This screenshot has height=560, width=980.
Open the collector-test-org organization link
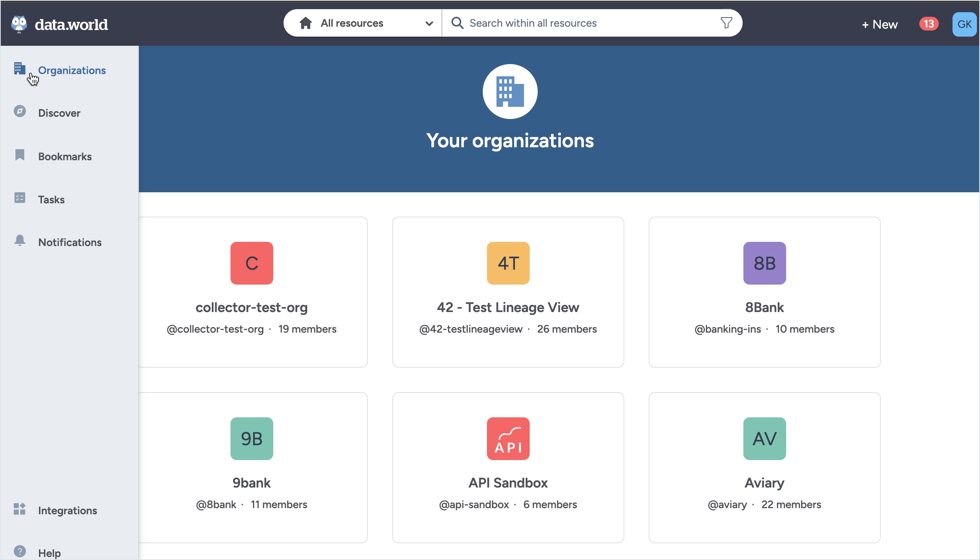coord(251,307)
